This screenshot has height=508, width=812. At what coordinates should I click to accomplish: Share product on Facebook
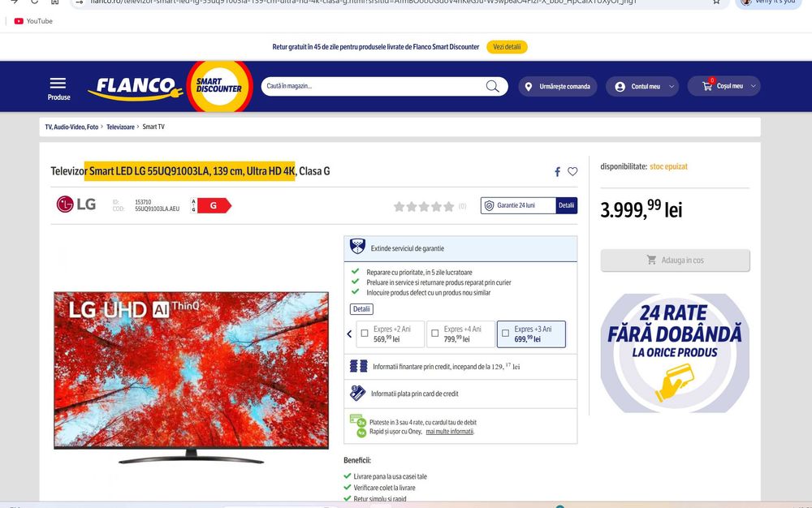click(557, 172)
